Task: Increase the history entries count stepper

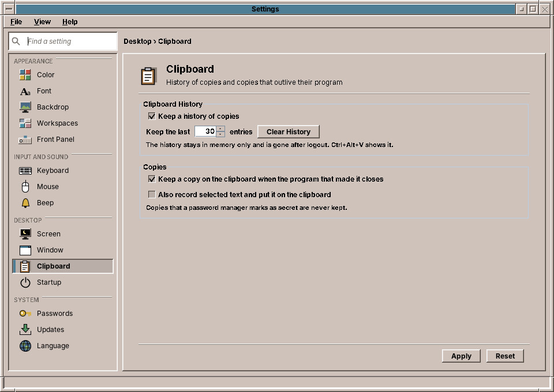Action: coord(220,129)
